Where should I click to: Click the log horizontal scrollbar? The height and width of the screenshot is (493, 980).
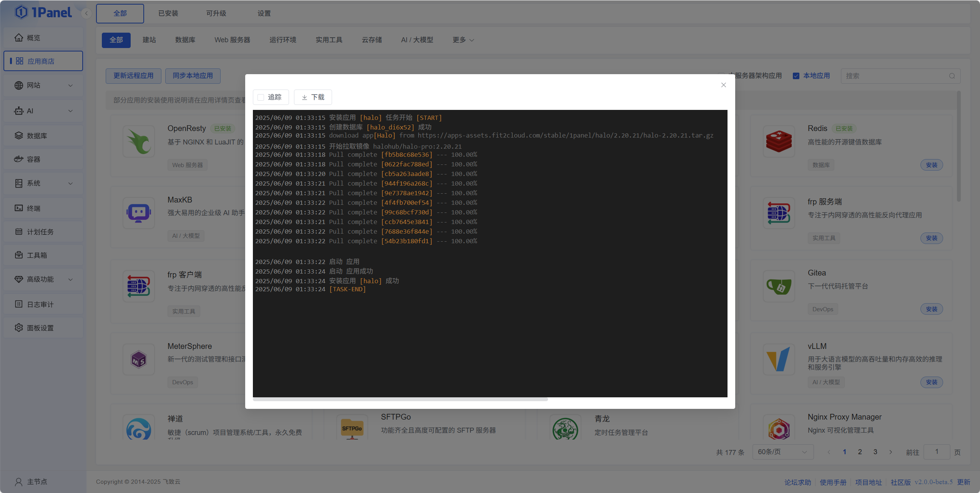pyautogui.click(x=400, y=399)
